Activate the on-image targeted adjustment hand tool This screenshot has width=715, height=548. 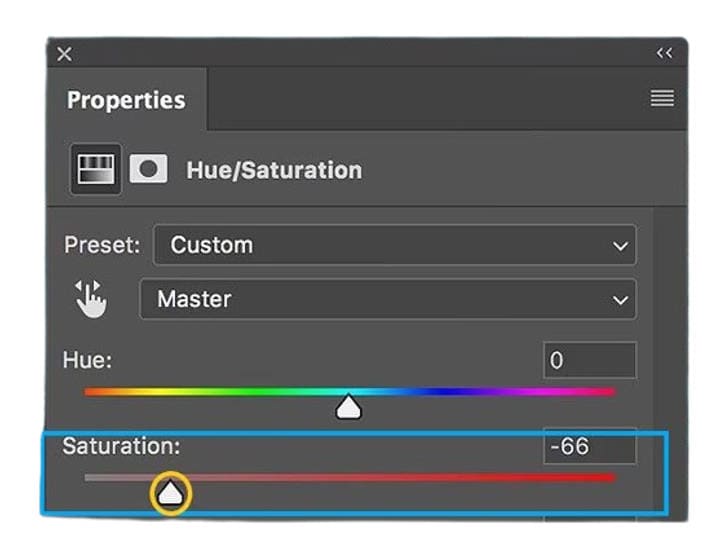coord(91,299)
